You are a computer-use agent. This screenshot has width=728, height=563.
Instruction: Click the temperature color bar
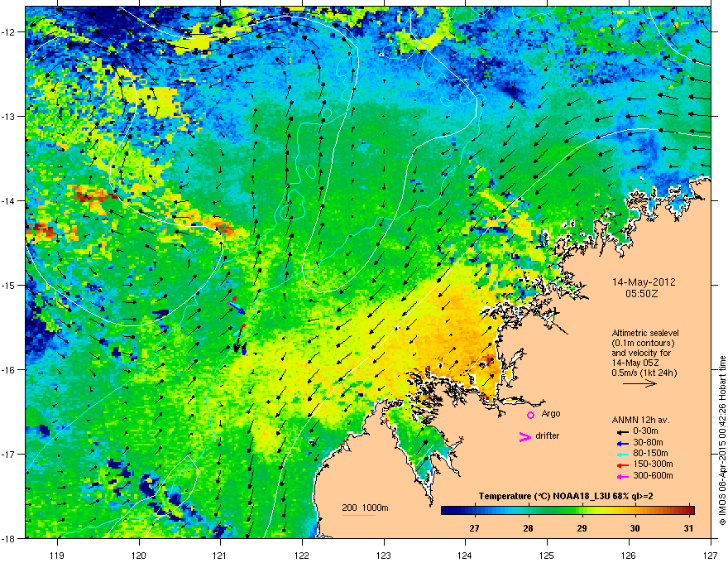[568, 510]
